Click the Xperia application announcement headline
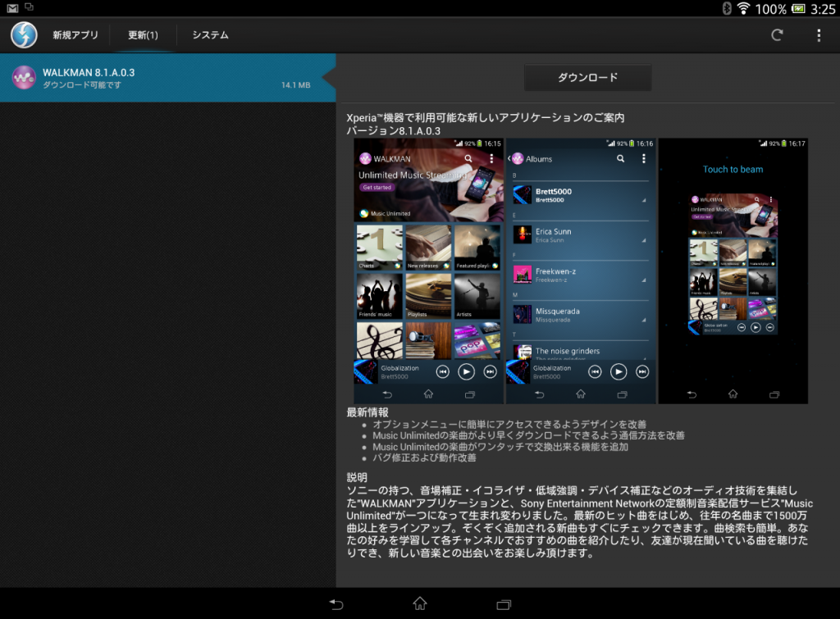This screenshot has height=619, width=840. (x=486, y=118)
